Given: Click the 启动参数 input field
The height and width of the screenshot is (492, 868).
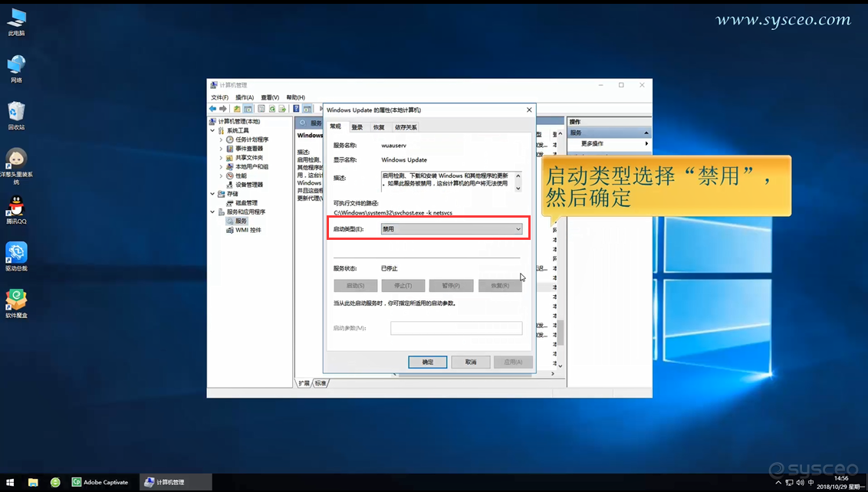Looking at the screenshot, I should [x=456, y=328].
